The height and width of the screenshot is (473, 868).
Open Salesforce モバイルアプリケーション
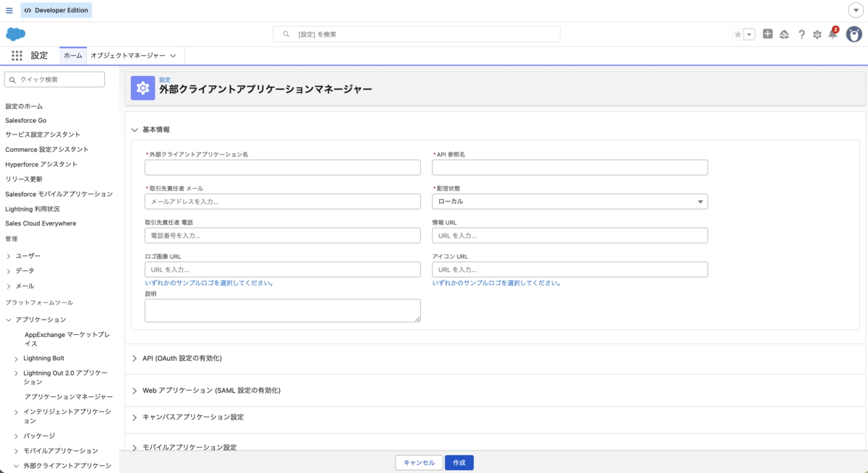click(x=59, y=194)
